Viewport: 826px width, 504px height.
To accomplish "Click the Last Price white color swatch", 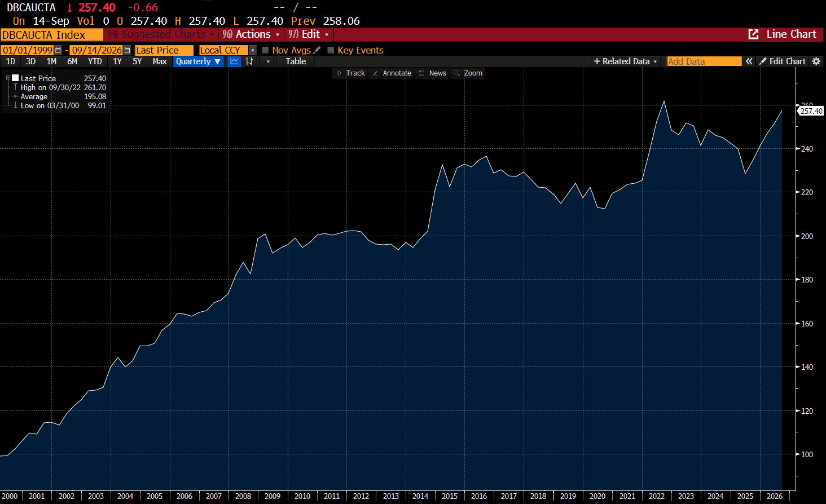I will tap(16, 78).
